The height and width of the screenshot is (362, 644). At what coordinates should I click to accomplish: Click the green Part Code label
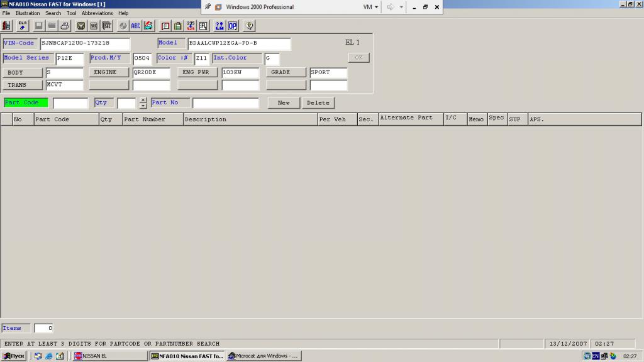point(26,102)
